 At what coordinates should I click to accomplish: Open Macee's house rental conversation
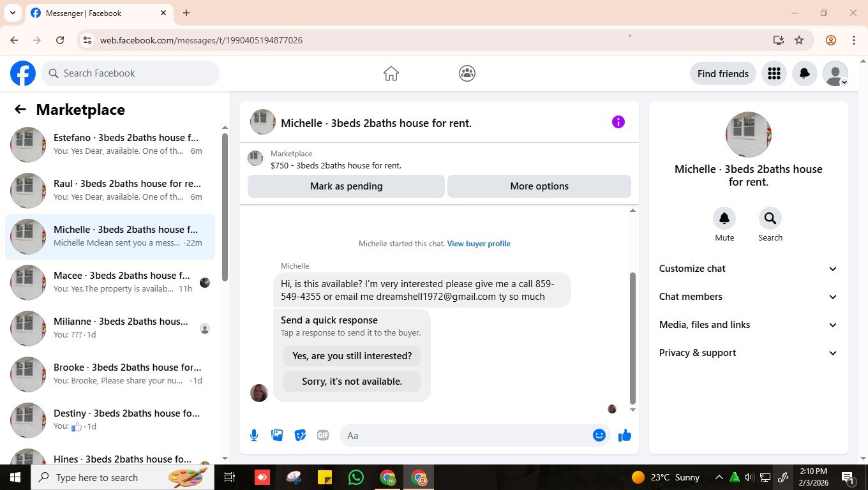pyautogui.click(x=110, y=282)
